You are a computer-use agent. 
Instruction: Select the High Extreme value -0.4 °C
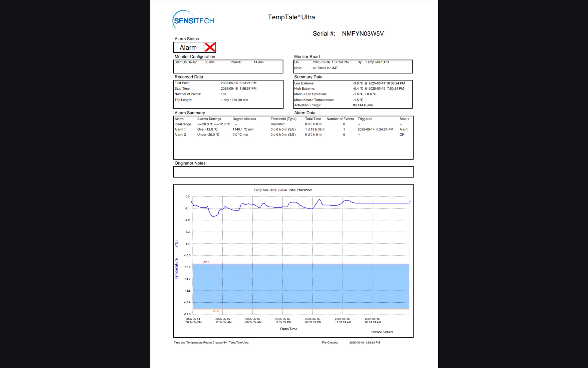pos(358,89)
